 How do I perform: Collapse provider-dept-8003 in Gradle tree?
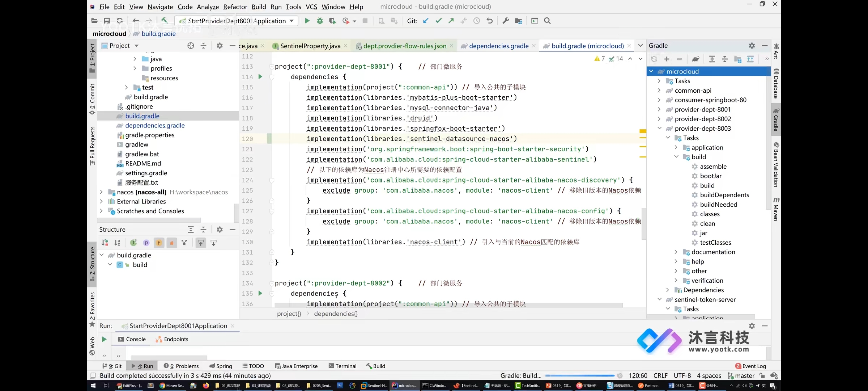point(659,128)
